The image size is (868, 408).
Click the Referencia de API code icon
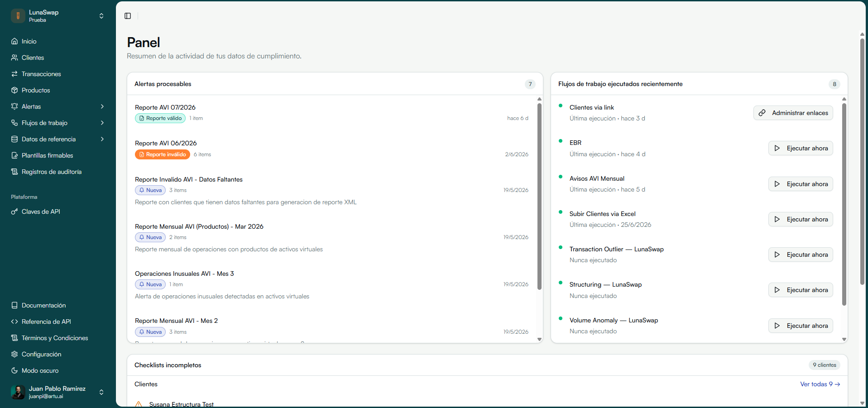[x=14, y=322]
